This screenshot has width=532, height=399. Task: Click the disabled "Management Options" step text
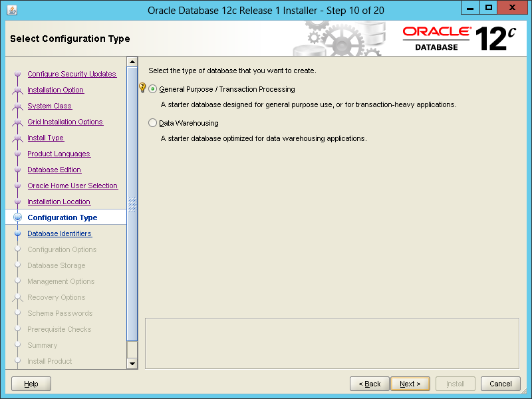pyautogui.click(x=61, y=281)
